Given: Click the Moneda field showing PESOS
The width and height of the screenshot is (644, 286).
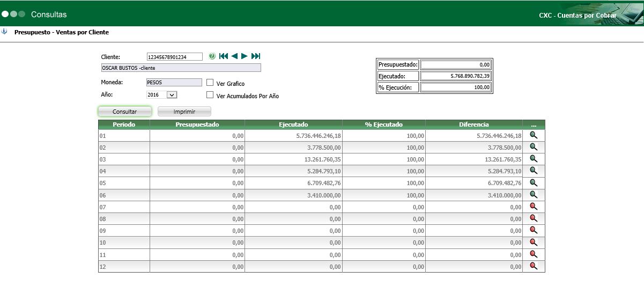Looking at the screenshot, I should pos(174,83).
